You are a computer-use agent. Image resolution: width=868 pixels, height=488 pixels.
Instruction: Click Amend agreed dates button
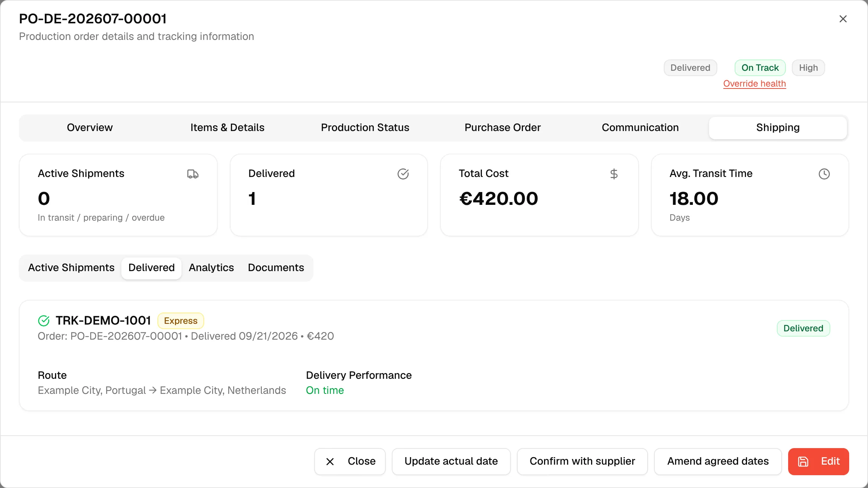click(x=718, y=462)
